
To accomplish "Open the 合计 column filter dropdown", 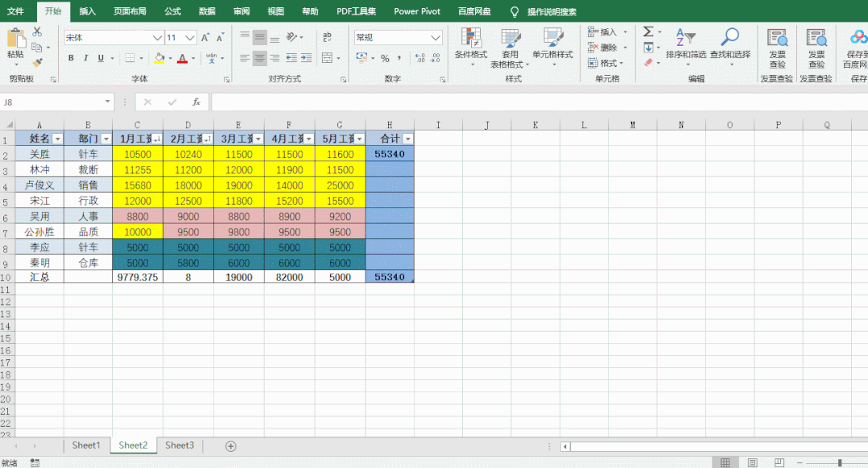I will [x=408, y=139].
